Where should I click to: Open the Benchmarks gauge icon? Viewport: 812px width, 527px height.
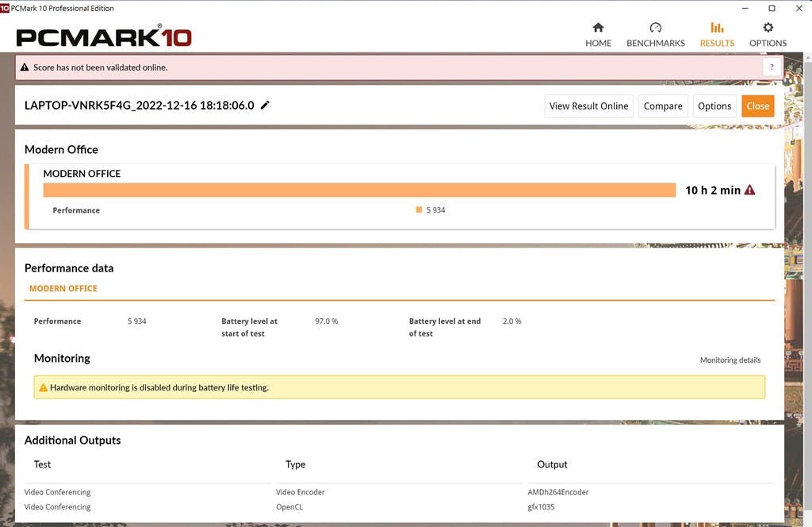(656, 28)
